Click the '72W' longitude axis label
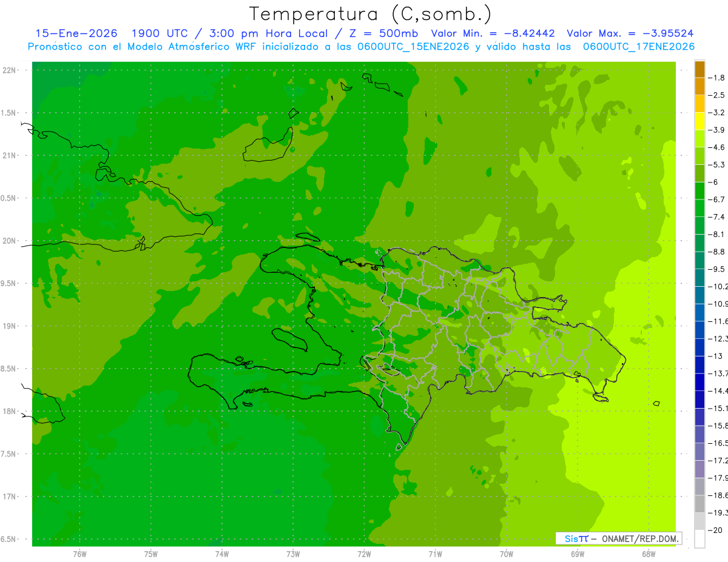 [x=364, y=554]
